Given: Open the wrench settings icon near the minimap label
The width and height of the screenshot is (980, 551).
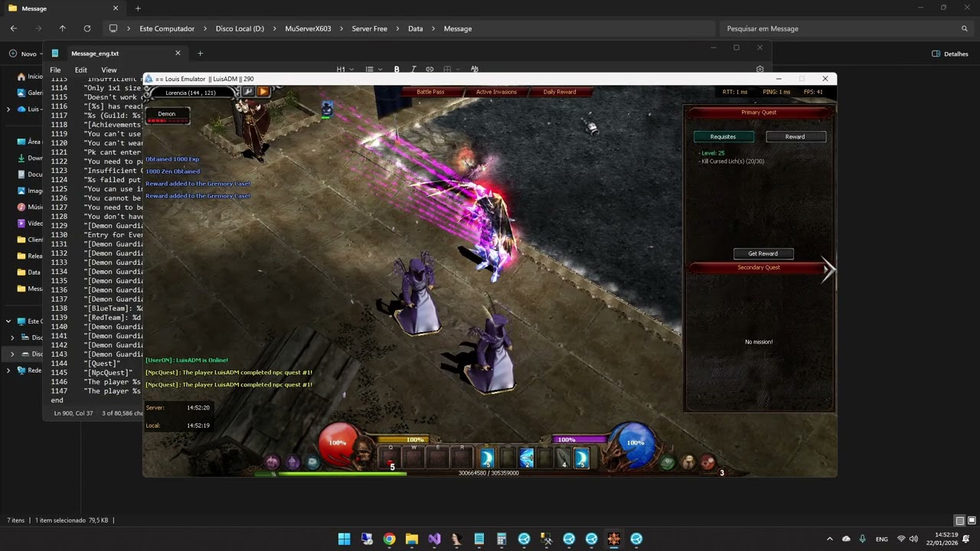Looking at the screenshot, I should [x=248, y=92].
